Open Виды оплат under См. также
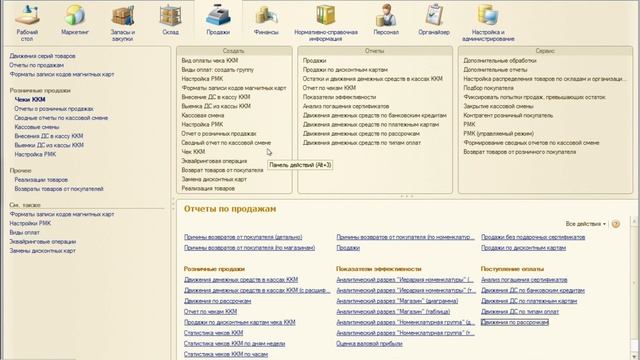 pyautogui.click(x=24, y=233)
